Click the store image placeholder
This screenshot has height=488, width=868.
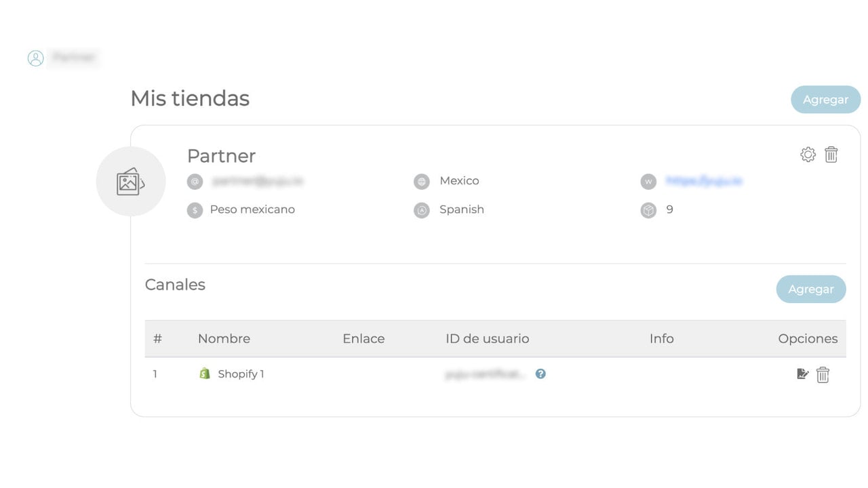(131, 182)
